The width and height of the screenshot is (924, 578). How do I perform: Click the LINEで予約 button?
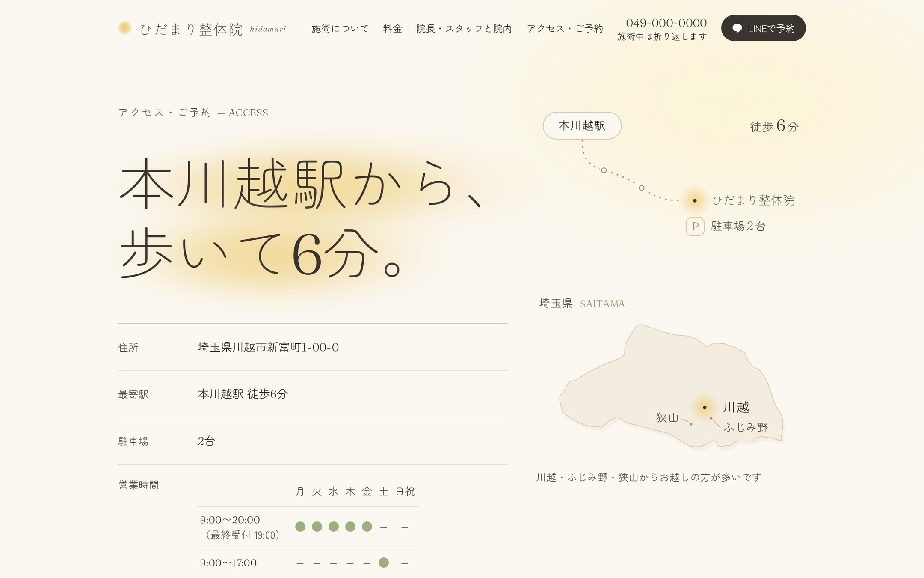(x=763, y=28)
